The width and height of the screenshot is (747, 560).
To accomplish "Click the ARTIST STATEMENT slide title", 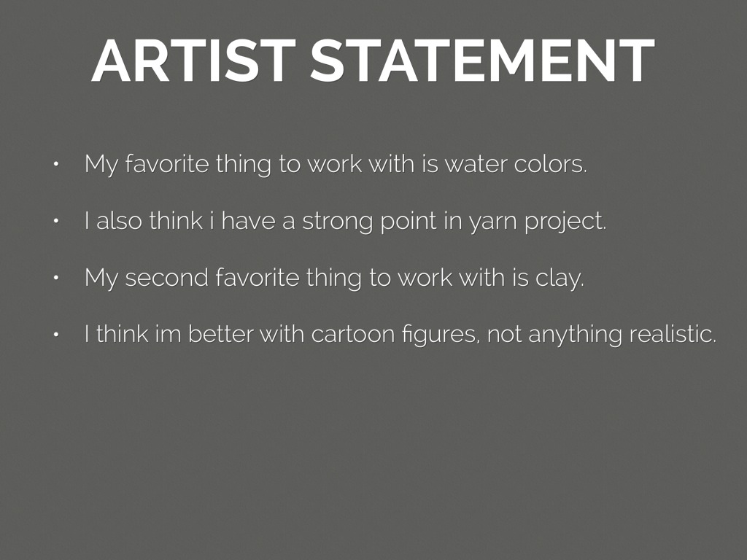I will 373,61.
